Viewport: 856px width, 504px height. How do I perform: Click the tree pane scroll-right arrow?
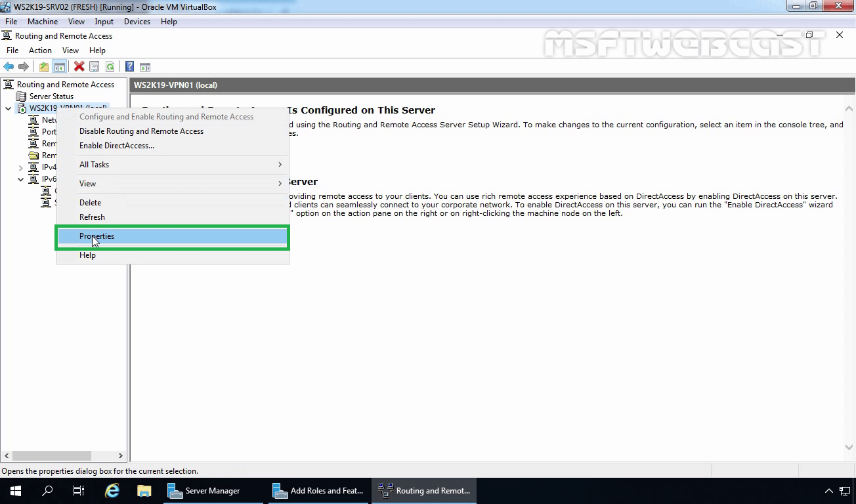click(x=120, y=455)
